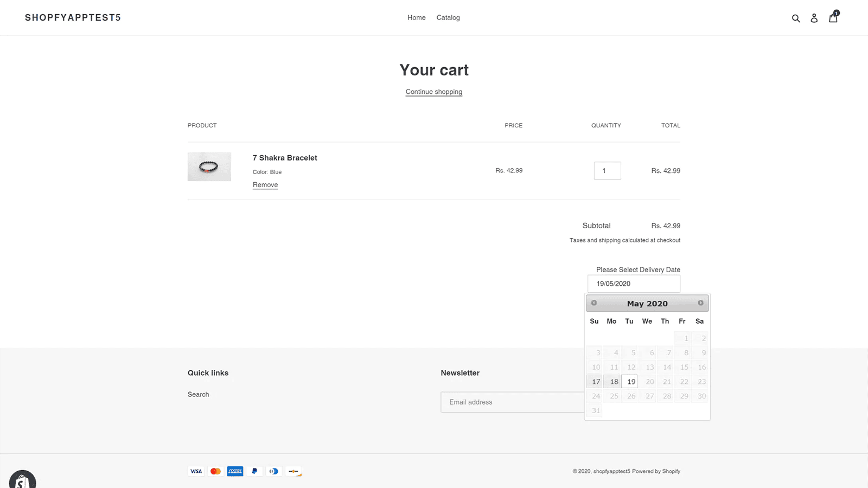This screenshot has height=488, width=868.
Task: Remove the 7 Shakra Bracelet from cart
Action: [265, 184]
